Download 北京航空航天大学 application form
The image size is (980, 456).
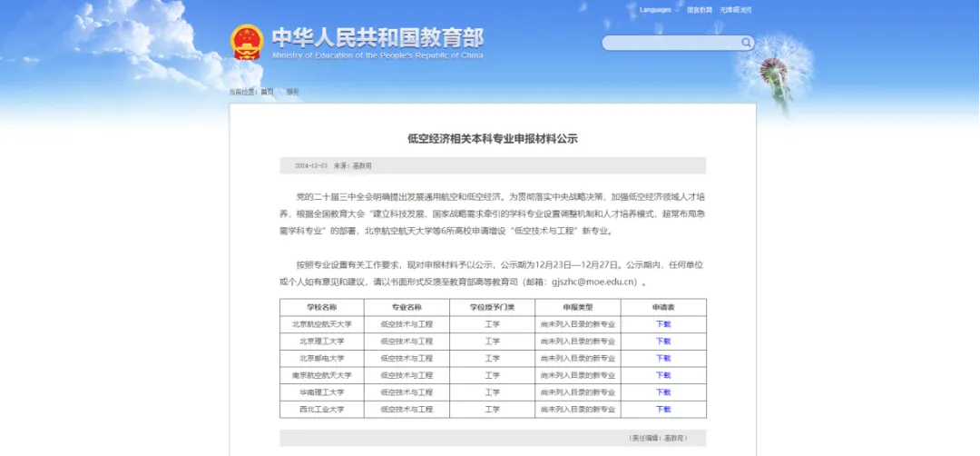[x=663, y=324]
